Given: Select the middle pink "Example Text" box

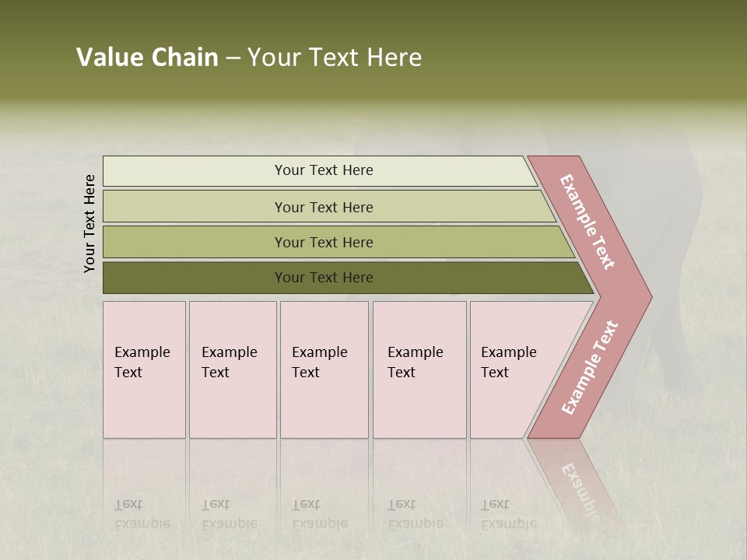Looking at the screenshot, I should click(x=324, y=369).
